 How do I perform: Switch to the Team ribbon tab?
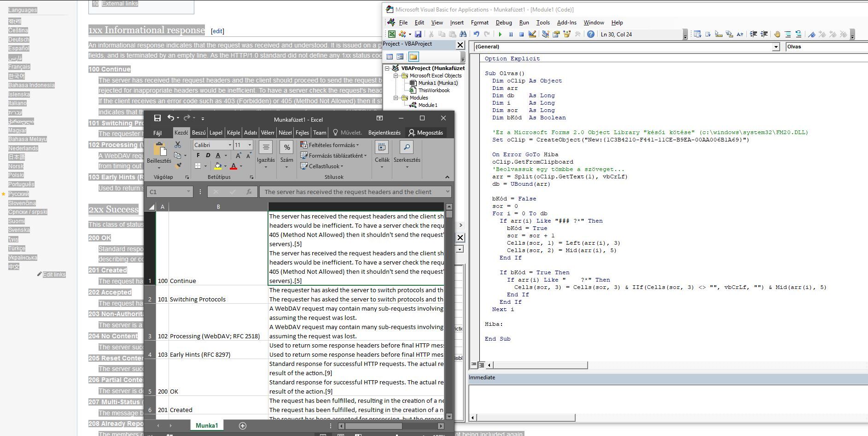320,133
